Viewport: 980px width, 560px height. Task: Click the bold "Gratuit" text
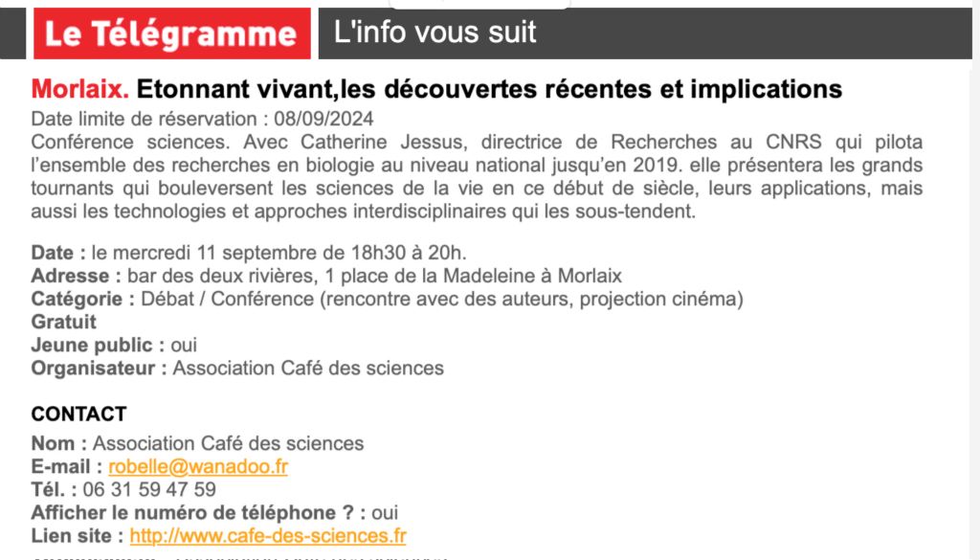[64, 322]
